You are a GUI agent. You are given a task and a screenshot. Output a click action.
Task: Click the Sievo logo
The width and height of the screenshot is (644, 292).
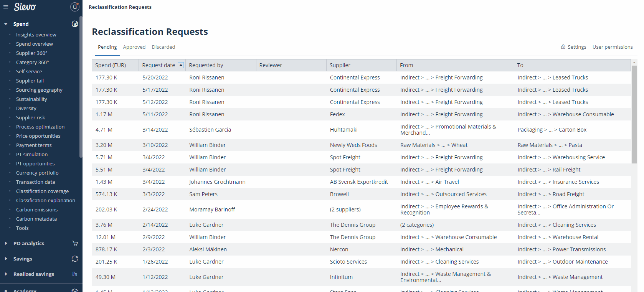(25, 7)
